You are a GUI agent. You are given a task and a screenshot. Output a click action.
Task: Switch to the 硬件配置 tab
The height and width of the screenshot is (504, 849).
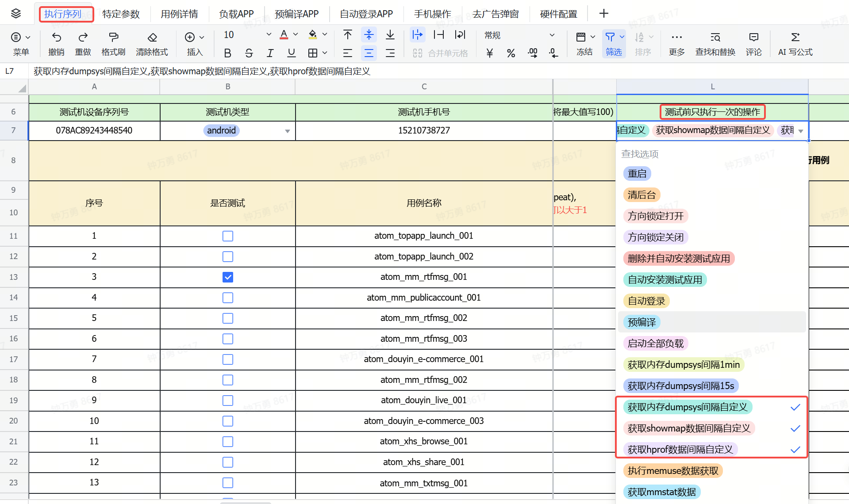click(x=558, y=14)
